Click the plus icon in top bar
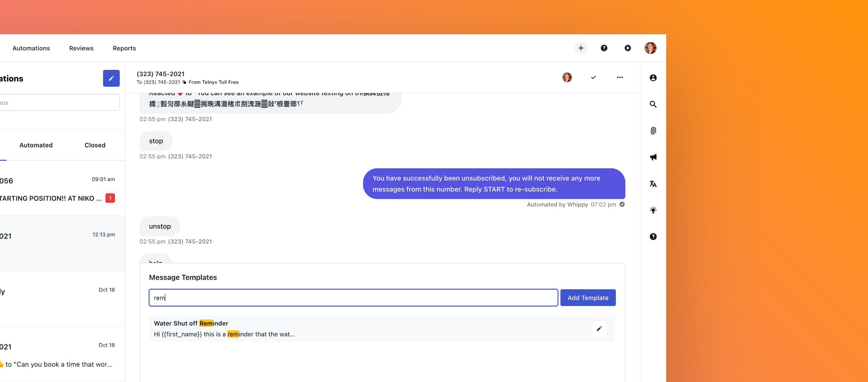Screen dimensions: 868x382 tap(581, 48)
